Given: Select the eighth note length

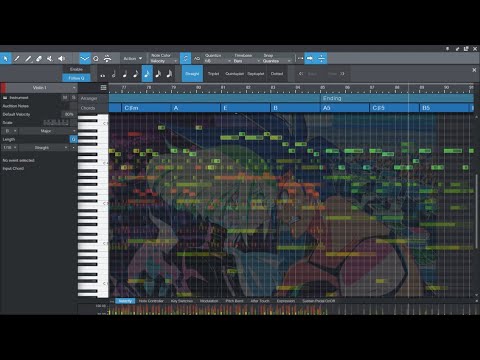Looking at the screenshot, I should (x=136, y=74).
